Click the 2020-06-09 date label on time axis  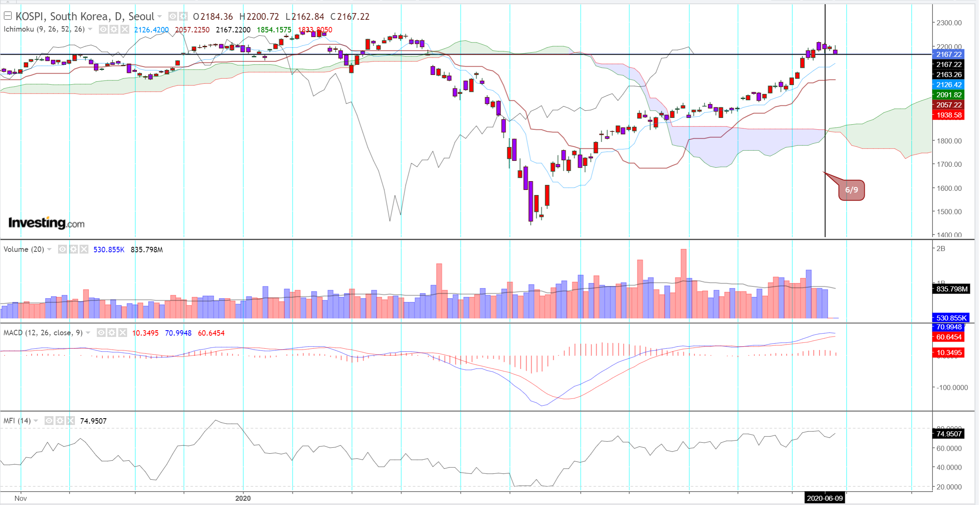tap(825, 498)
